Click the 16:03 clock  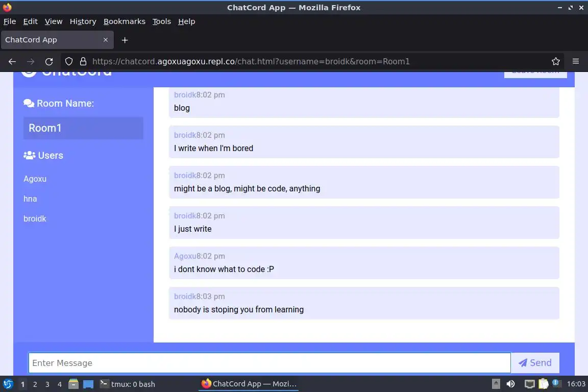576,384
